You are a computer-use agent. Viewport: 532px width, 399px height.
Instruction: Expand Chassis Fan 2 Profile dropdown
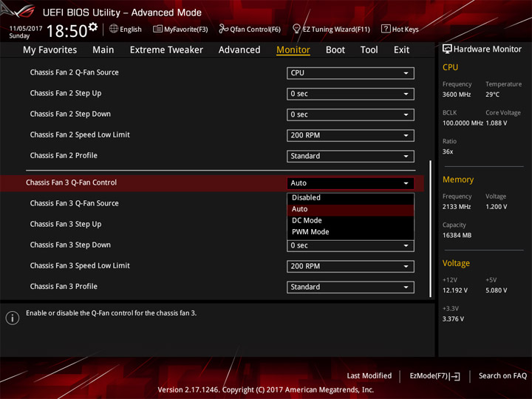point(350,156)
